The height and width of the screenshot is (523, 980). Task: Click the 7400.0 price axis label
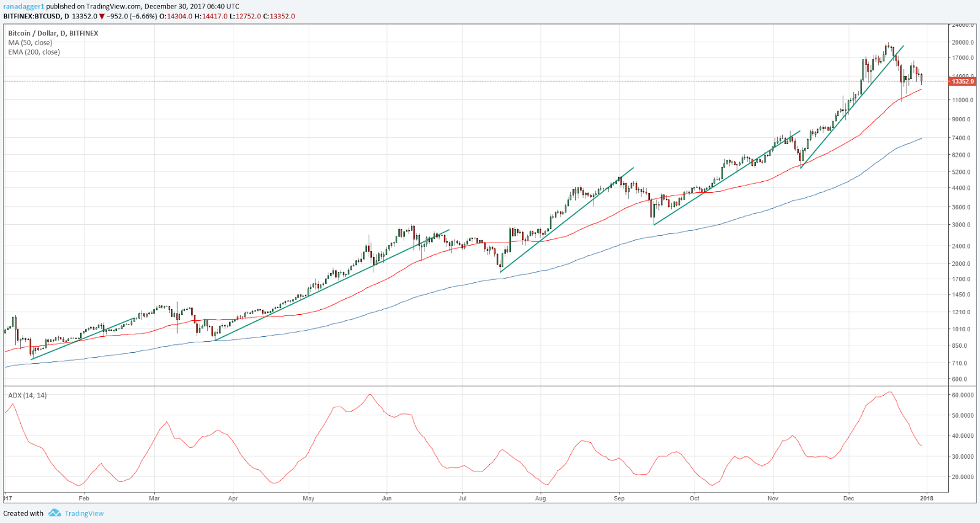pos(962,138)
